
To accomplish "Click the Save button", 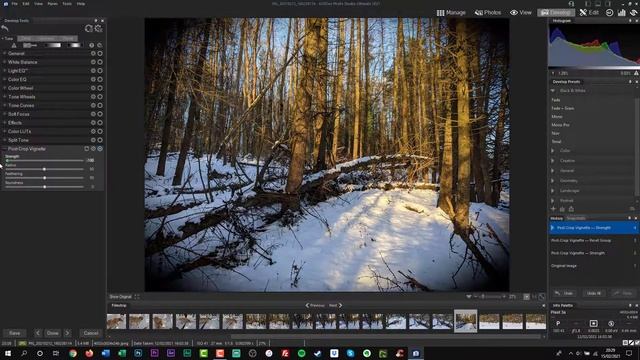I will 15,333.
